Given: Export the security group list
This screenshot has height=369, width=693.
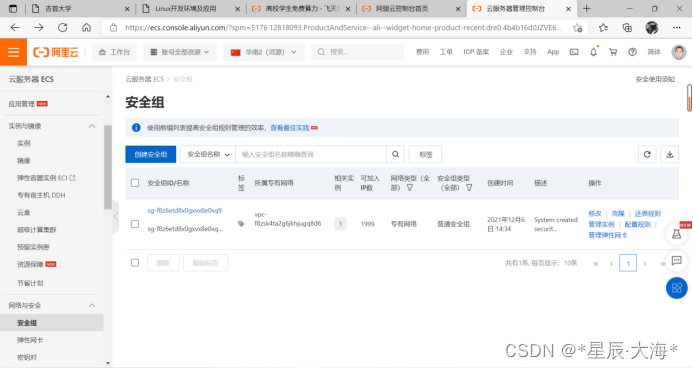Looking at the screenshot, I should [x=670, y=154].
